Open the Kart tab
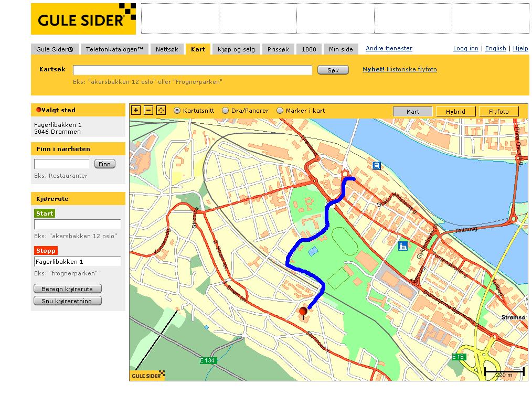 [x=198, y=49]
